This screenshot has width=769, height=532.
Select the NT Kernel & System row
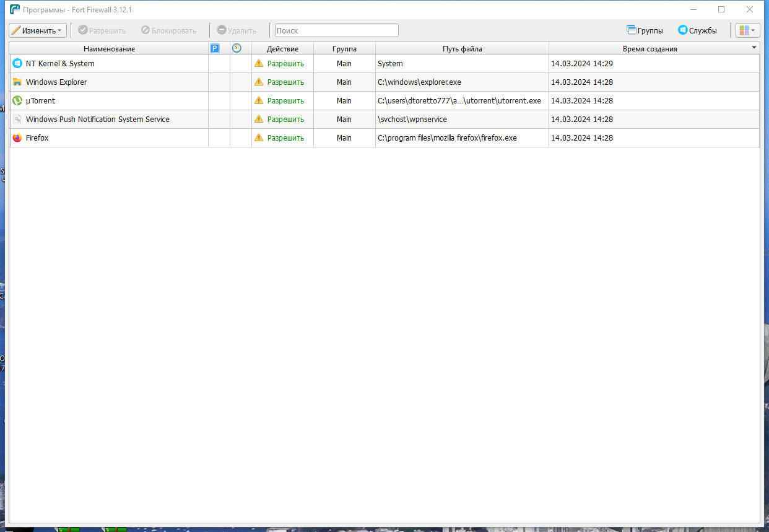tap(384, 63)
